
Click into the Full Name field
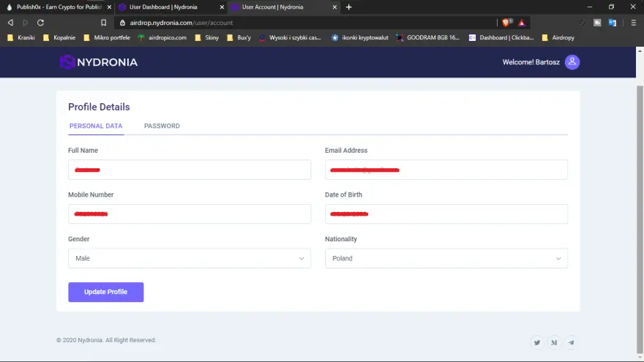(190, 170)
